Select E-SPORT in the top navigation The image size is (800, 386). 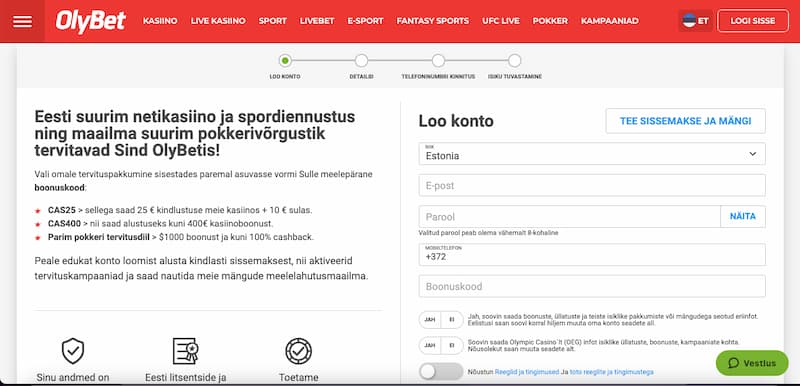[365, 21]
